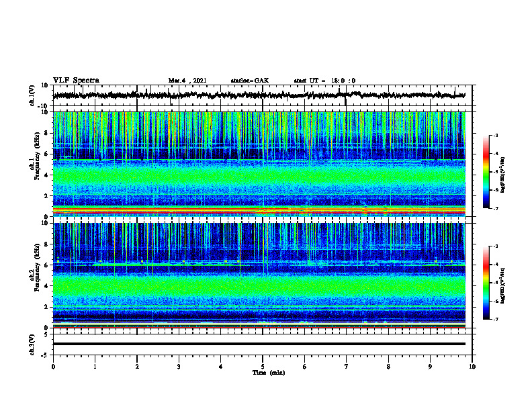Select the log(PSD) label beside ch.1 colorbar
This screenshot has height=411, width=532.
point(503,175)
